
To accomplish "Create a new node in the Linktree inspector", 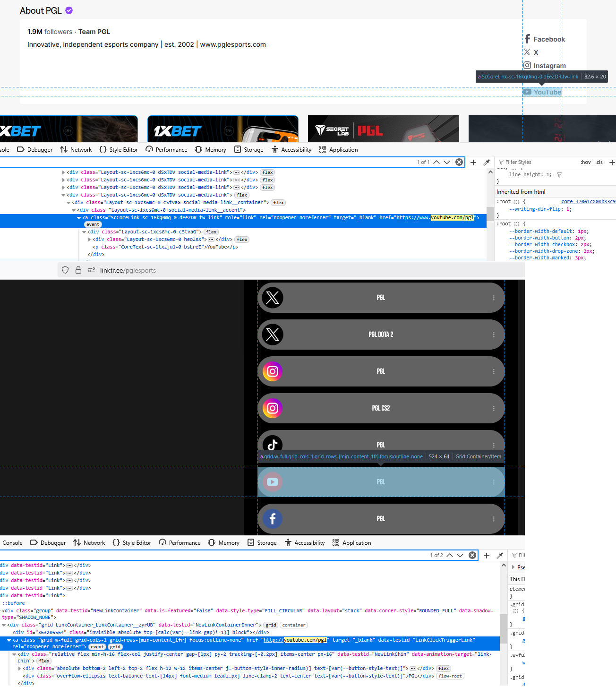I will click(x=487, y=555).
